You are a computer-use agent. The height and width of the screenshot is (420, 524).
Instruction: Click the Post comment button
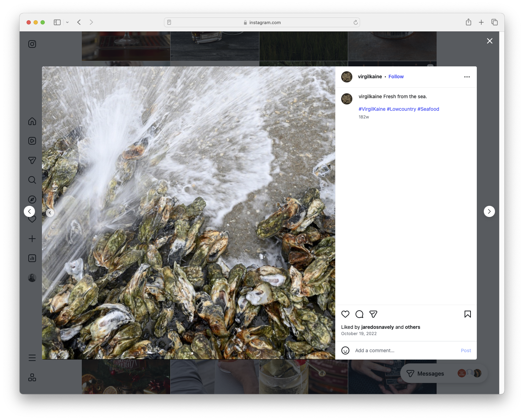pos(466,350)
